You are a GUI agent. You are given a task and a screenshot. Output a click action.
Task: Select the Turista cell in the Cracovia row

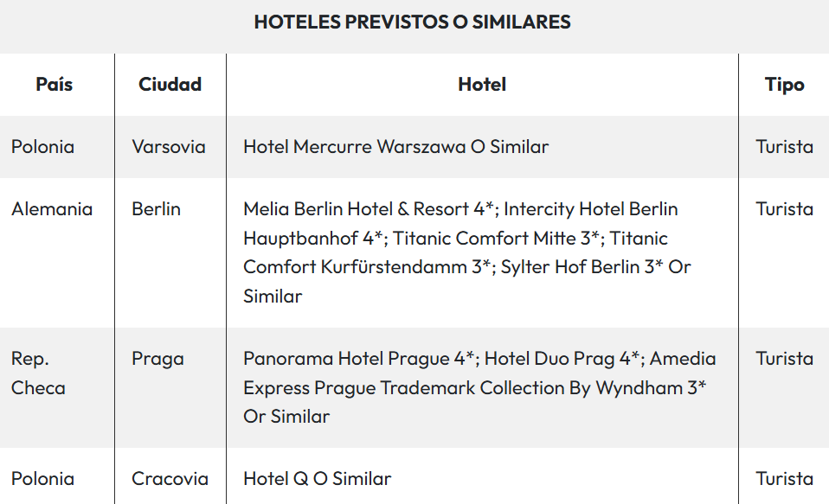[784, 479]
